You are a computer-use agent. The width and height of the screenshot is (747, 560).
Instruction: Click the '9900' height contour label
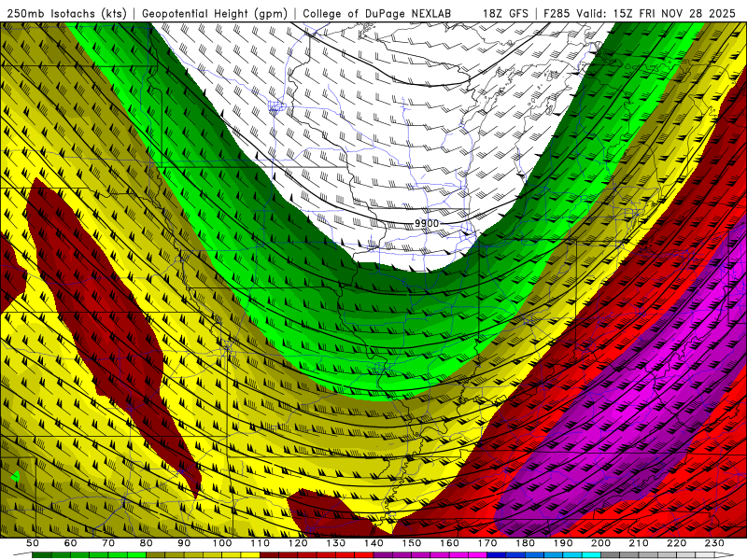coord(427,223)
